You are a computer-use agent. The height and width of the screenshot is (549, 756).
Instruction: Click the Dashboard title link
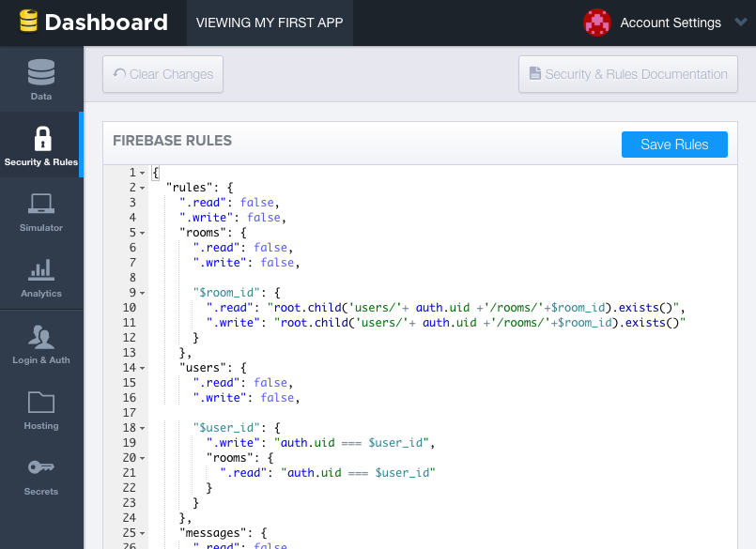click(106, 23)
